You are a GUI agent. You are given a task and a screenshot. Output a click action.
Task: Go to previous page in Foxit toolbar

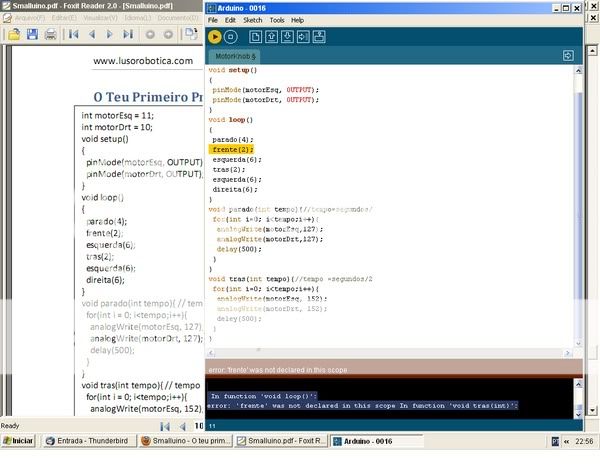coord(92,34)
